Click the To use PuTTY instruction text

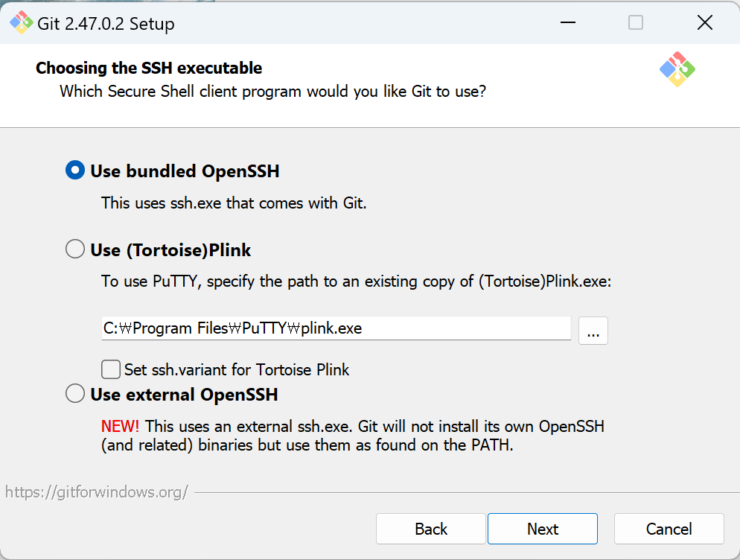pos(357,281)
